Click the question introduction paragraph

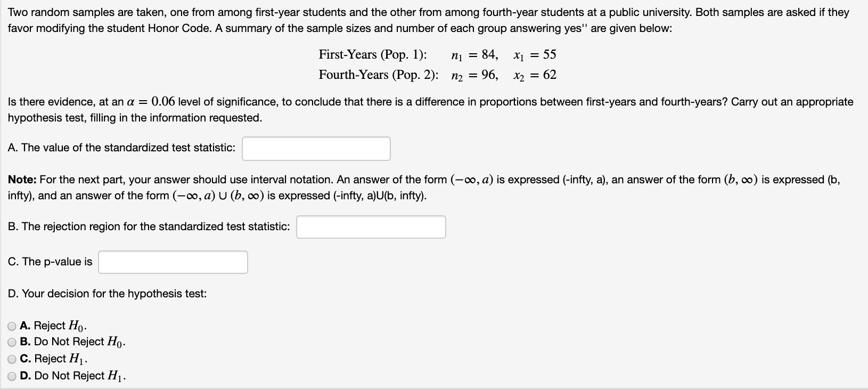point(426,20)
